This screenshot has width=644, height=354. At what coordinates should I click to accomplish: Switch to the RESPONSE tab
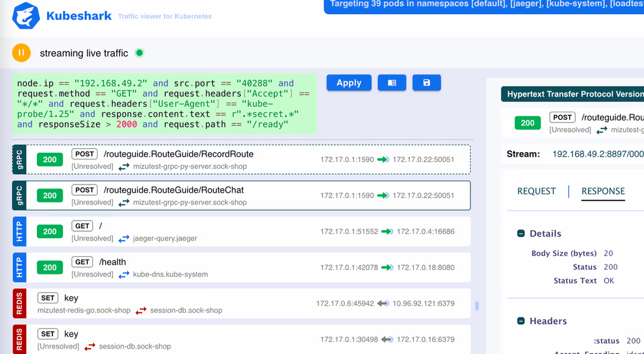point(603,191)
